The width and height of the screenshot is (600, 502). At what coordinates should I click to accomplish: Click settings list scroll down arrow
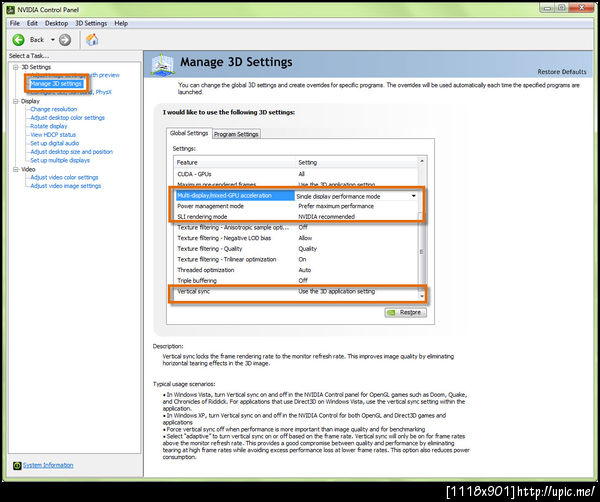[422, 297]
